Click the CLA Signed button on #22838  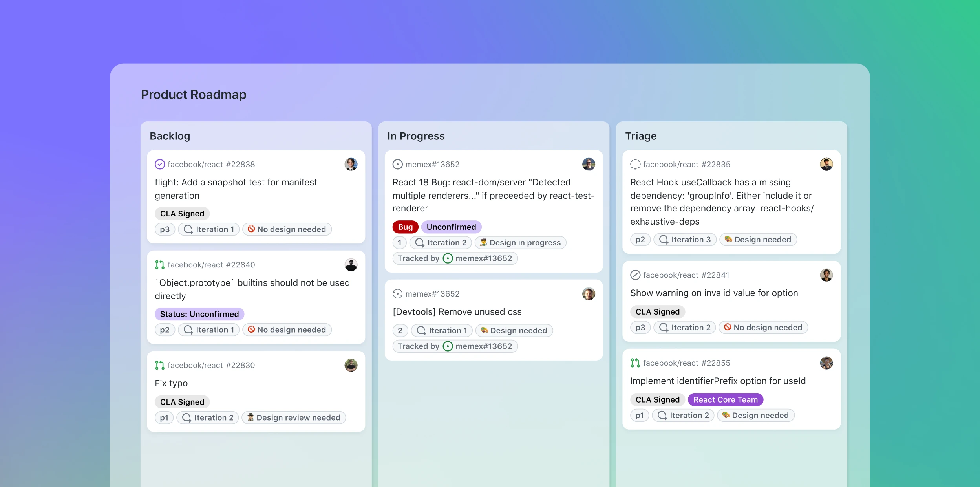pyautogui.click(x=181, y=213)
